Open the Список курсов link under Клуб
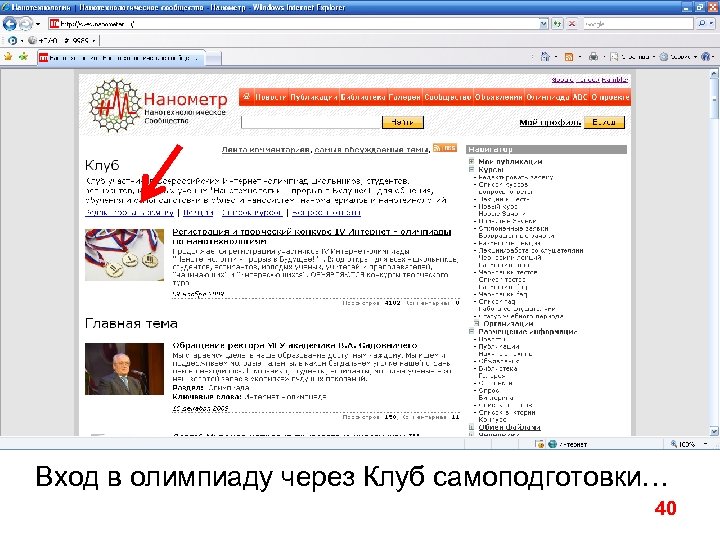The width and height of the screenshot is (720, 540). coord(252,213)
